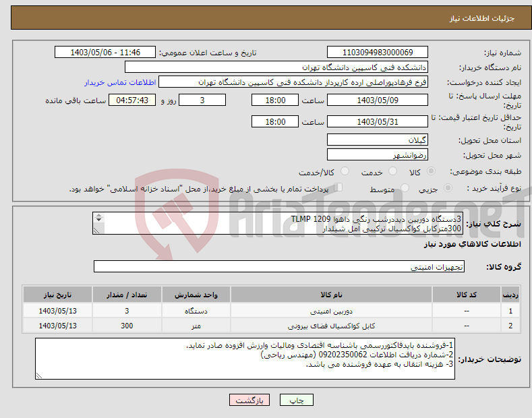Image resolution: width=532 pixels, height=418 pixels.
Task: Click the response deadline time 18:00 field
Action: 275,100
